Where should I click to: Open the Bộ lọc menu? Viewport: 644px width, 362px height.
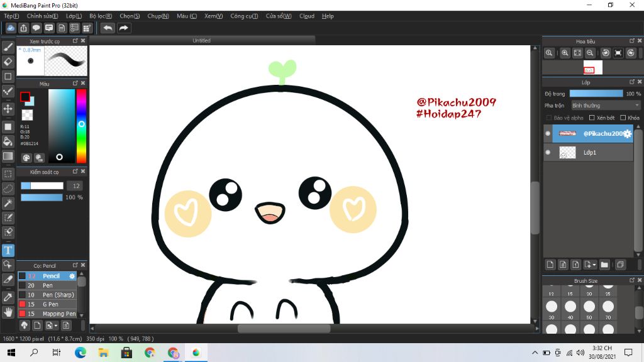point(101,16)
